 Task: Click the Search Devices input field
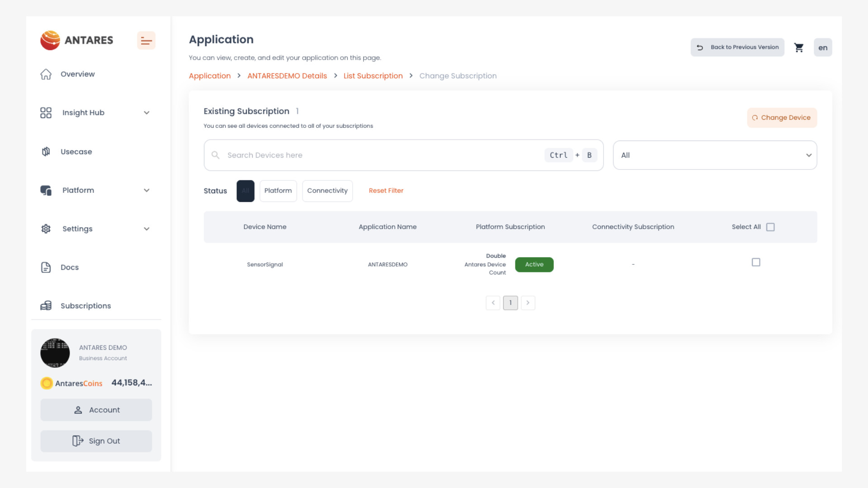pos(380,155)
